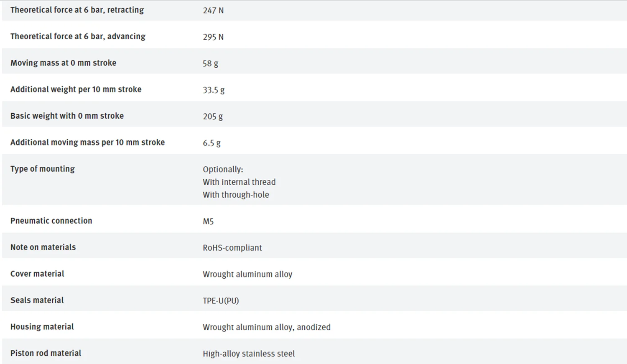Click the 'RoHS-compliant' materials note
The image size is (627, 364).
click(232, 248)
